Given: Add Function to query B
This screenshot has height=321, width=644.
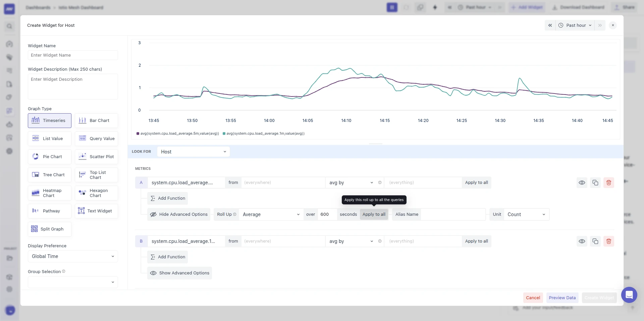Looking at the screenshot, I should point(167,257).
